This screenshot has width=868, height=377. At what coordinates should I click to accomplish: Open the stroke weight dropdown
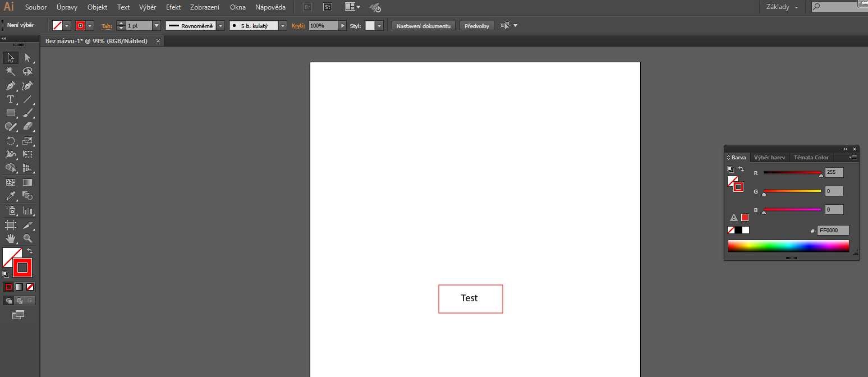coord(156,26)
